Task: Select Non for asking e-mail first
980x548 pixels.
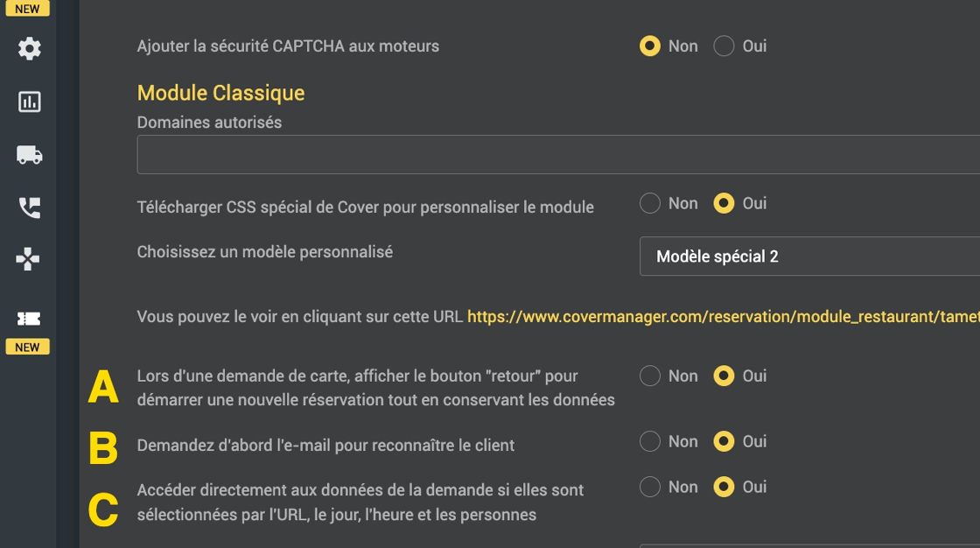Action: [650, 441]
